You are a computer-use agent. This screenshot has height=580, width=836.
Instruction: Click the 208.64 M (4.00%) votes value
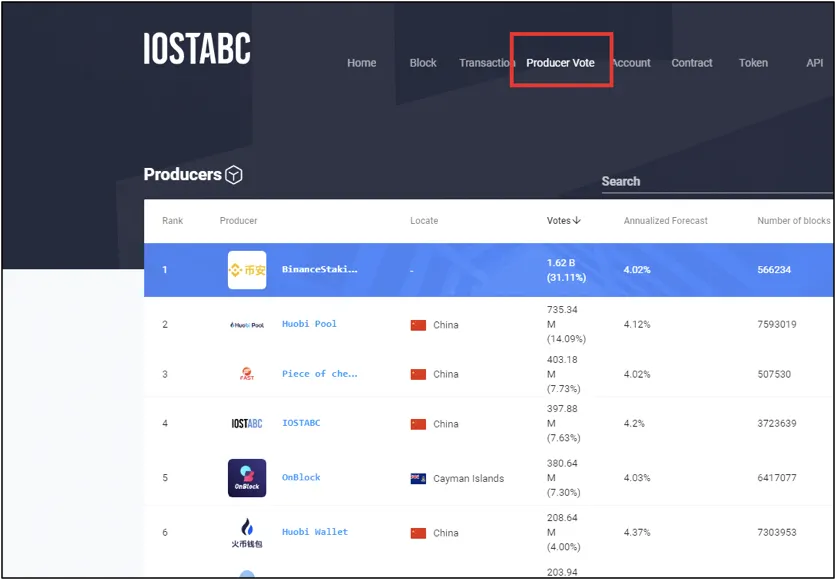coord(564,533)
